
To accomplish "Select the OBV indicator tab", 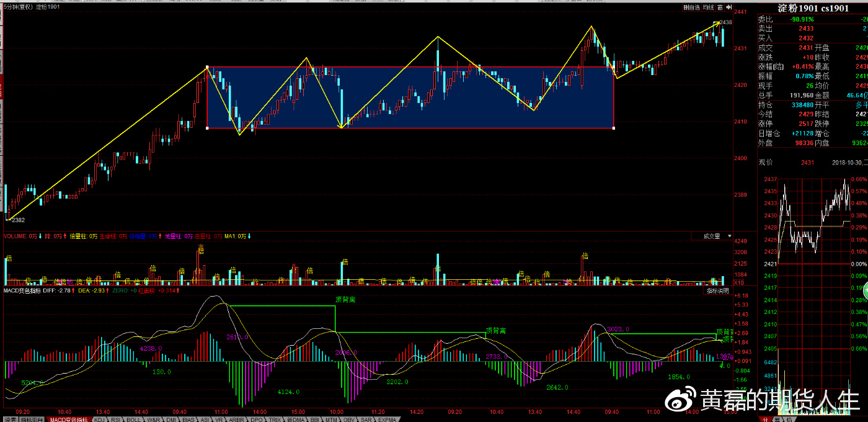I will [348, 420].
